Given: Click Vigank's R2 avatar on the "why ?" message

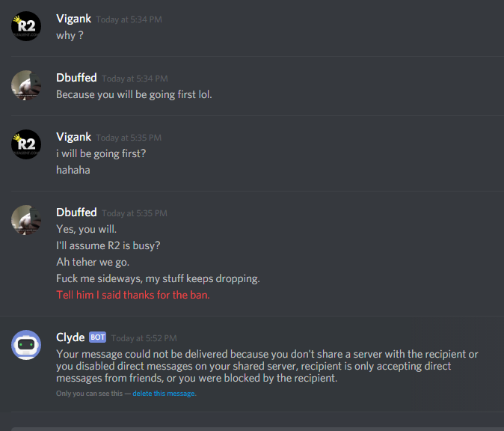Looking at the screenshot, I should coord(26,26).
